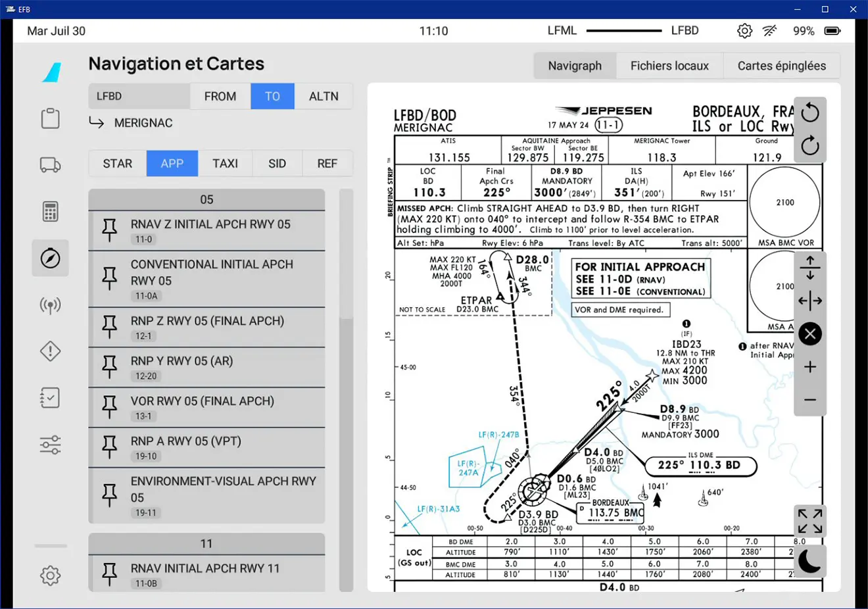Click the Mar Juil 30 date text
The image size is (868, 609).
(x=56, y=31)
